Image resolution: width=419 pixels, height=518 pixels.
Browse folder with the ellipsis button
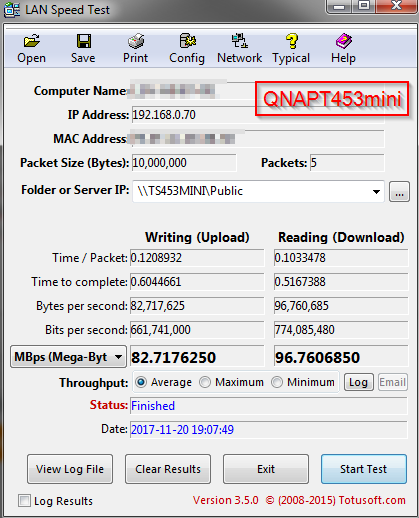[x=399, y=192]
